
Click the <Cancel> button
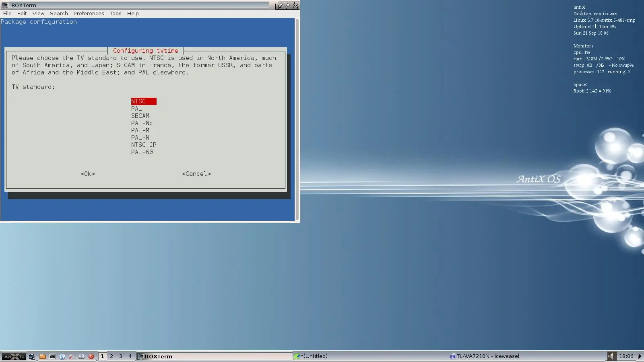(x=196, y=174)
